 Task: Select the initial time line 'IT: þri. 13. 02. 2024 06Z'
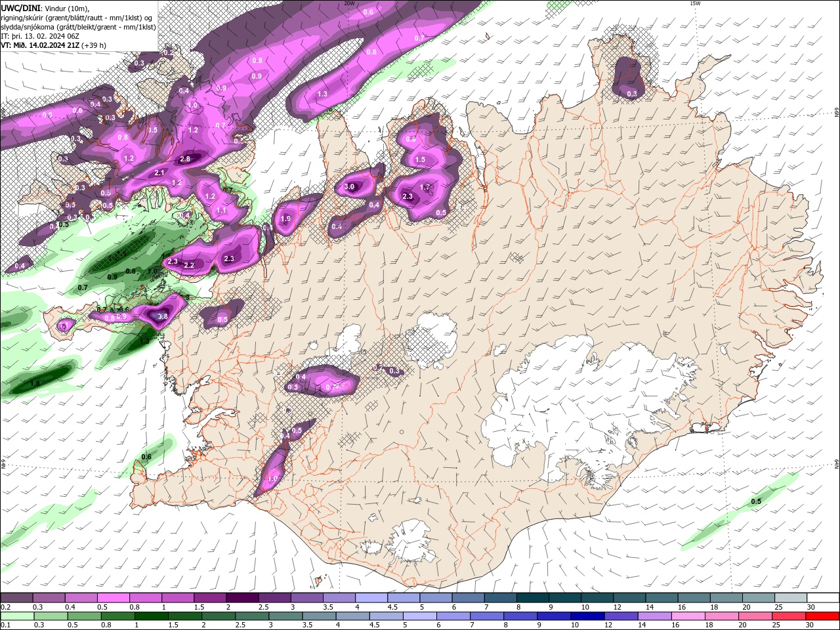[39, 36]
